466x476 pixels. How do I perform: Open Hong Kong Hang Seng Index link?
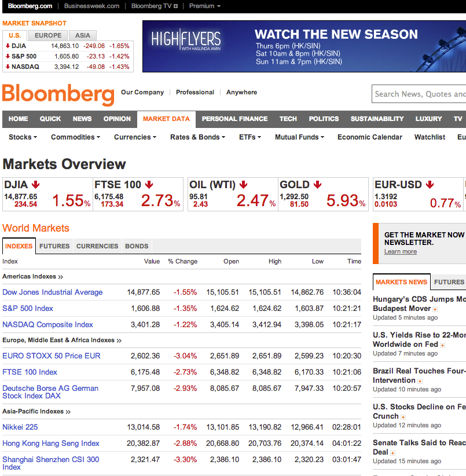tap(51, 443)
